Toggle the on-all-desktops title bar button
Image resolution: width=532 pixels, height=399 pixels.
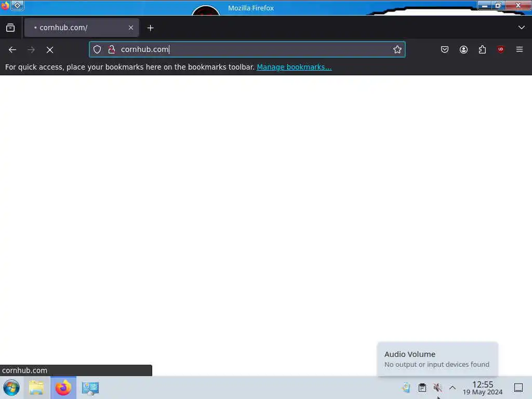[18, 6]
